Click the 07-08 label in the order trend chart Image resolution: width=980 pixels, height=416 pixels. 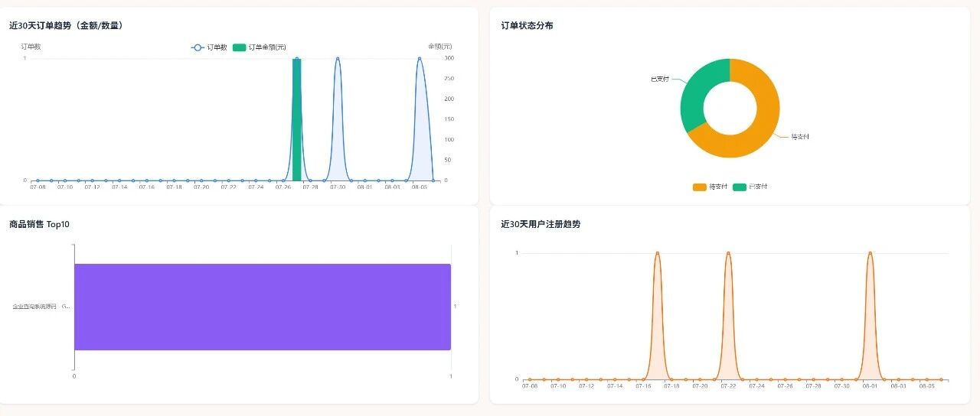click(38, 187)
